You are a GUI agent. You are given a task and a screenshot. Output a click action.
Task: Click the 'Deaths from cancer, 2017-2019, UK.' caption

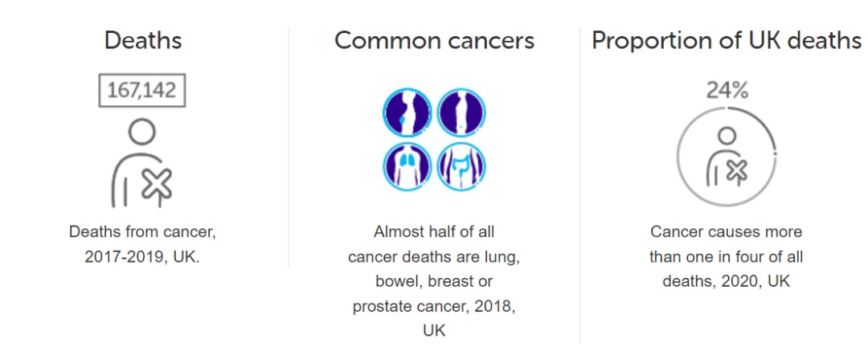[142, 245]
